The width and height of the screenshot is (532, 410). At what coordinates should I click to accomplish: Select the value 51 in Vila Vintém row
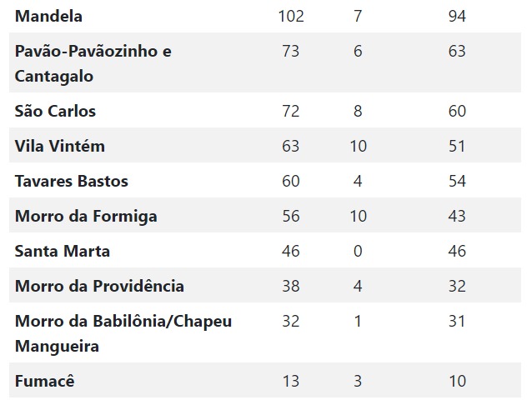(457, 146)
